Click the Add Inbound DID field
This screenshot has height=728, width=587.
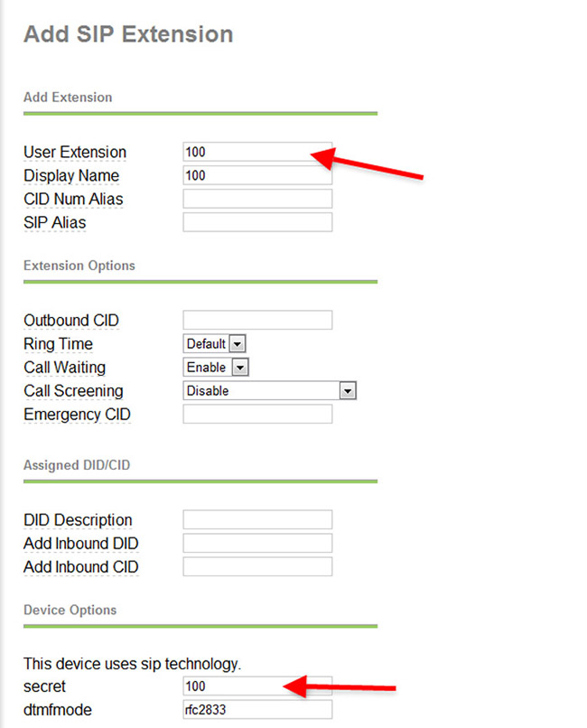(x=257, y=543)
